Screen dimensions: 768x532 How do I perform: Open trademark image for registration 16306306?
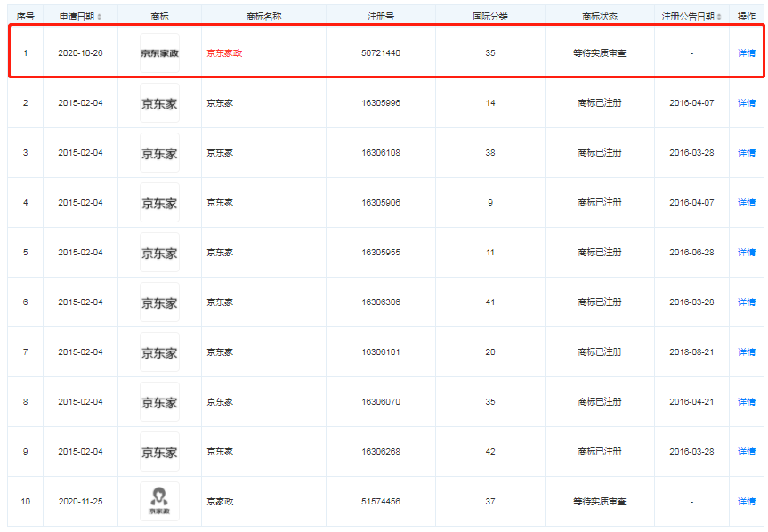coord(159,302)
